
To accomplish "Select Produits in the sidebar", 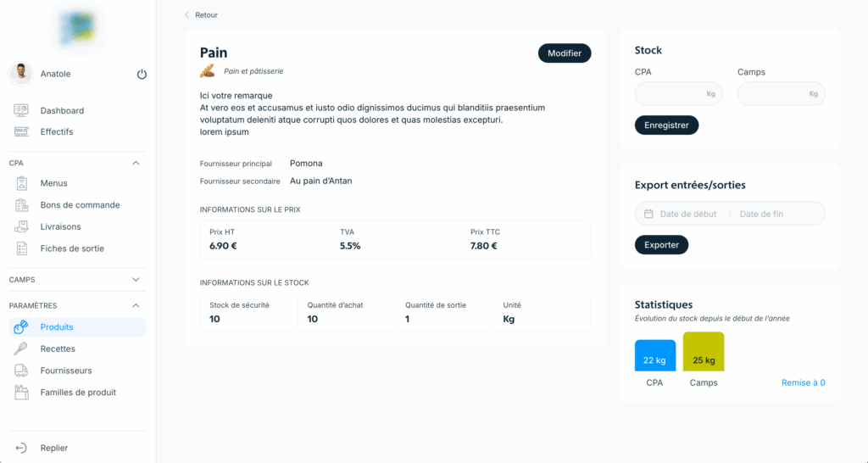I will click(57, 327).
